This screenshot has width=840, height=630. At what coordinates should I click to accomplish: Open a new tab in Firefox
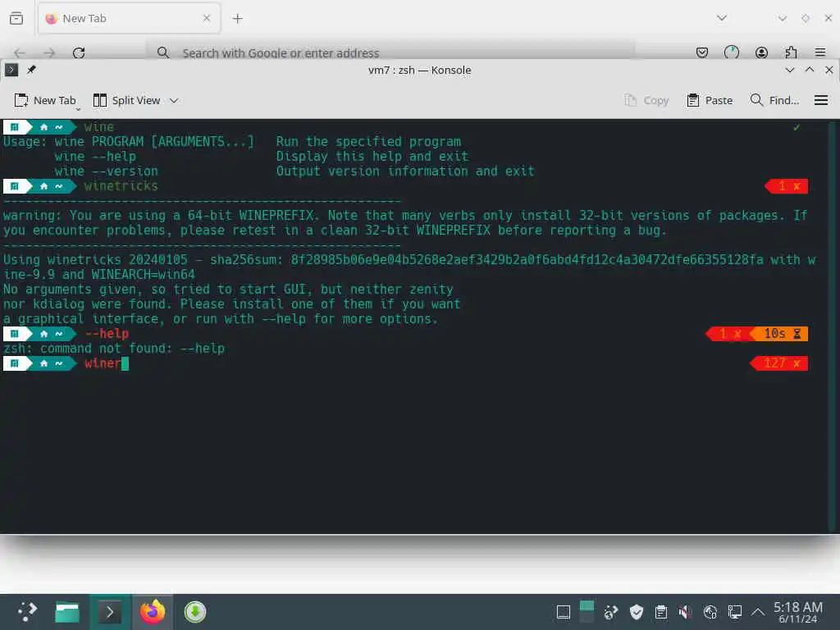[237, 19]
